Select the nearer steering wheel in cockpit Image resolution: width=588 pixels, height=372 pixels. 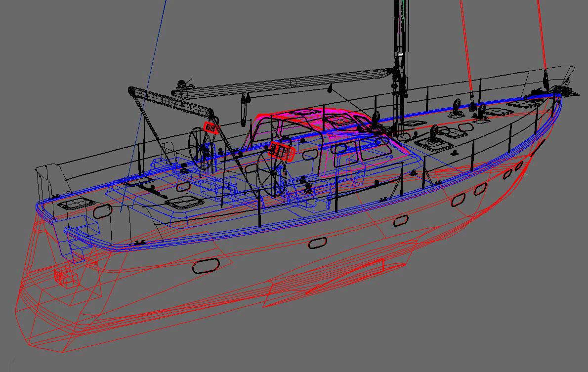pos(272,174)
